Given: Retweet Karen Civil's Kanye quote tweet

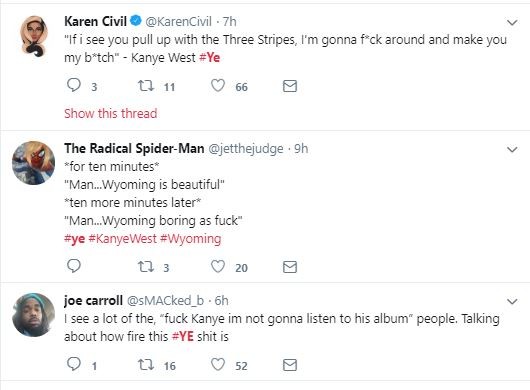Looking at the screenshot, I should (x=146, y=86).
